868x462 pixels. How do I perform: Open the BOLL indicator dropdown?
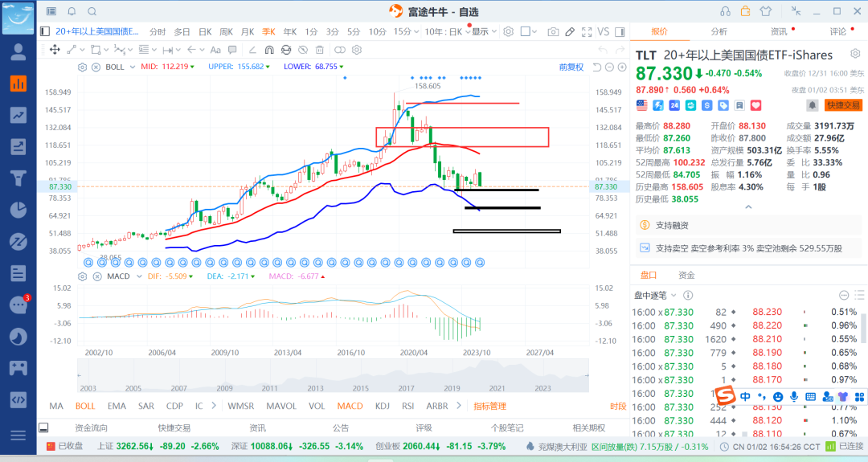coord(133,67)
